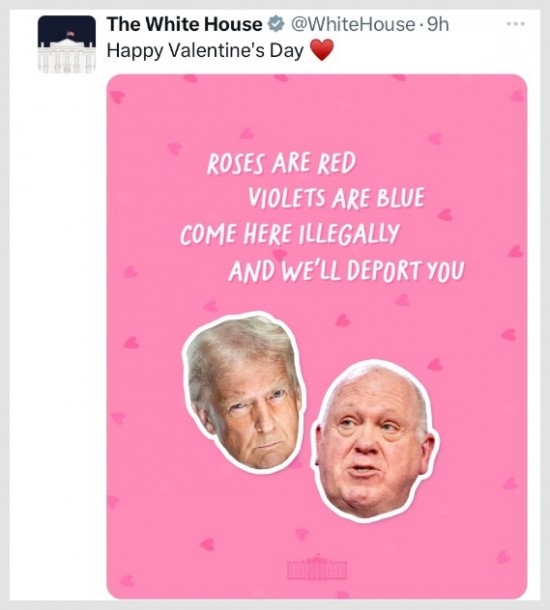Click the face cutout with gray-blond hair

tap(244, 392)
